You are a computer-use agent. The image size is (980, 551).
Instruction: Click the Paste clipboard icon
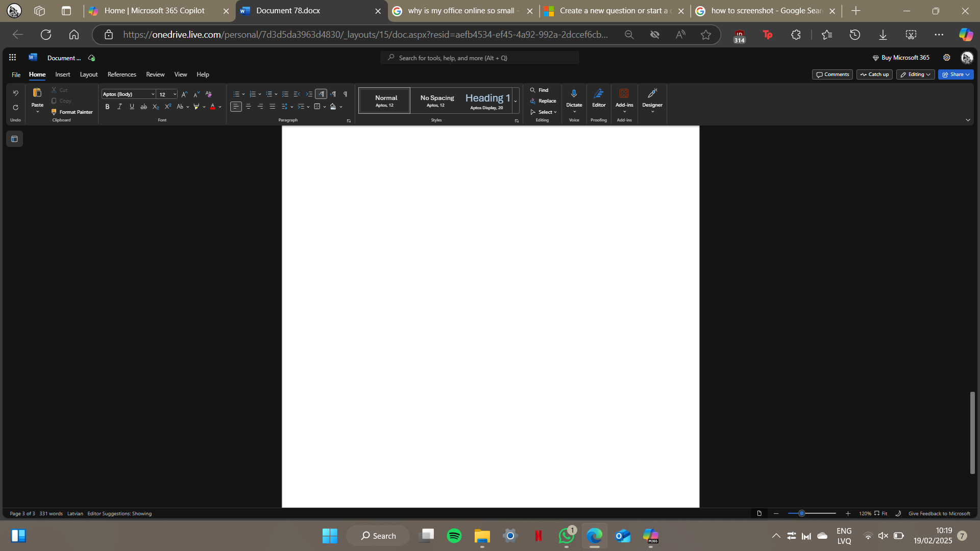point(37,93)
